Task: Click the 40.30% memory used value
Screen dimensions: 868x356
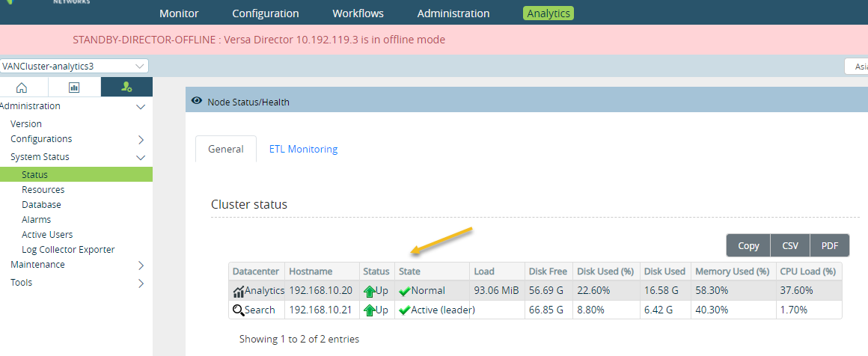Action: [x=712, y=310]
